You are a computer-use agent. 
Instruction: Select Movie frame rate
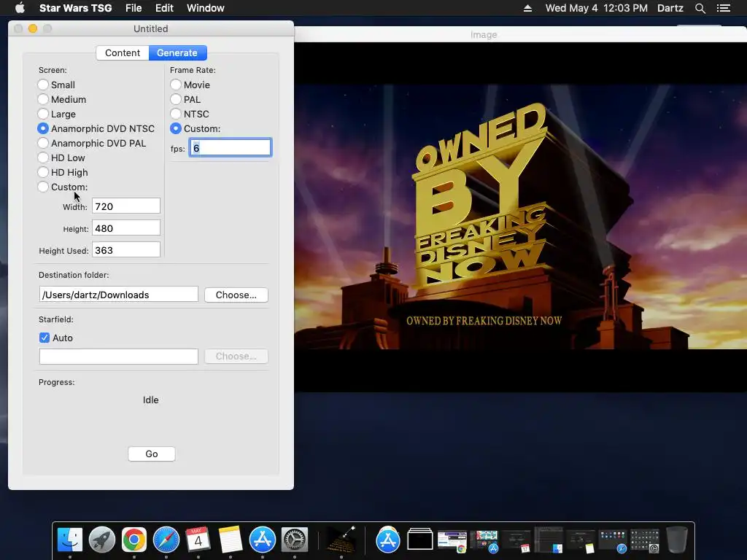(176, 85)
